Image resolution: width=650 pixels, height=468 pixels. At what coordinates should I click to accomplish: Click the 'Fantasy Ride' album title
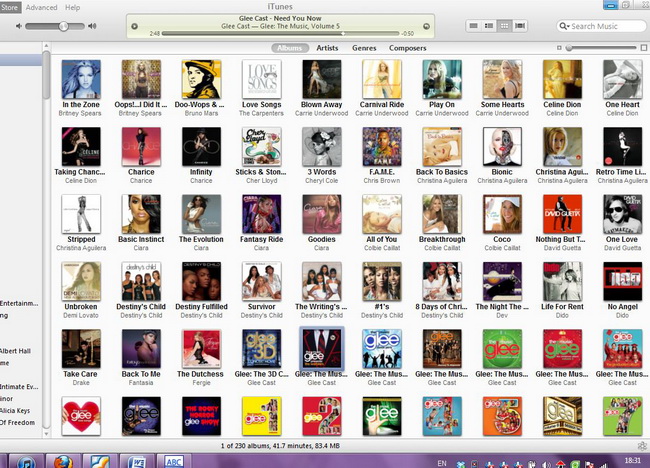point(262,239)
